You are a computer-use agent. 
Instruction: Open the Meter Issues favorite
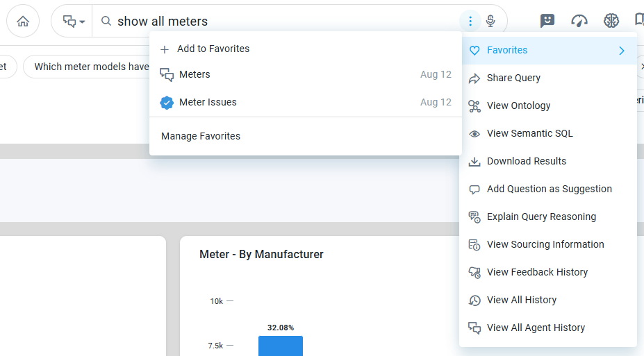tap(306, 103)
